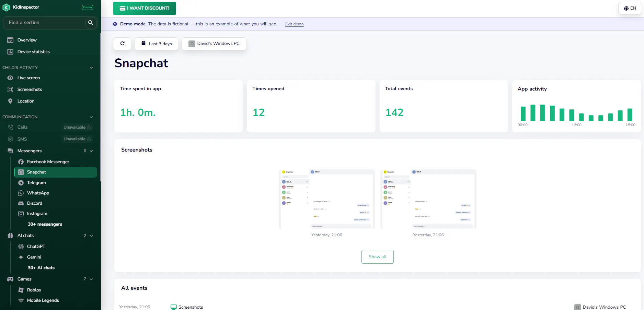This screenshot has height=310, width=644.
Task: Click the unavailable Calls item
Action: pyautogui.click(x=50, y=127)
